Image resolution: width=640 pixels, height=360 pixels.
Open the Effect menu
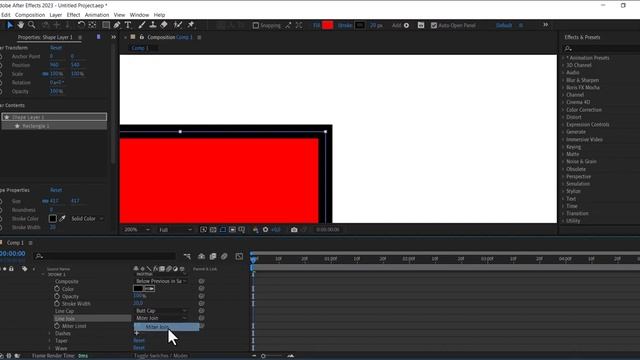(73, 15)
